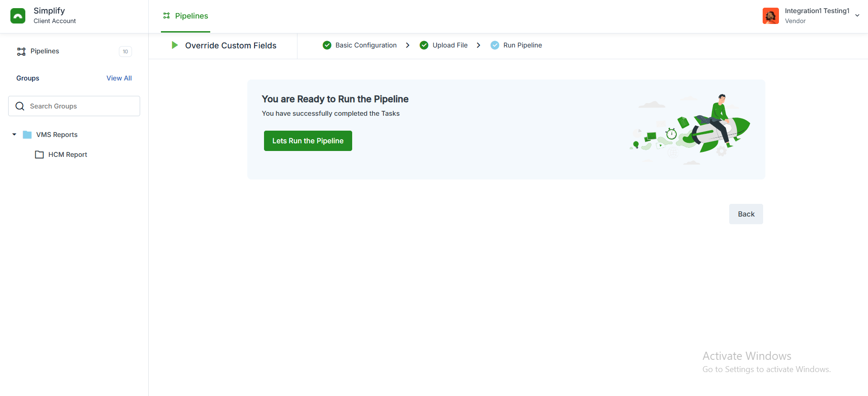
Task: Select the VMS Reports group
Action: point(57,135)
